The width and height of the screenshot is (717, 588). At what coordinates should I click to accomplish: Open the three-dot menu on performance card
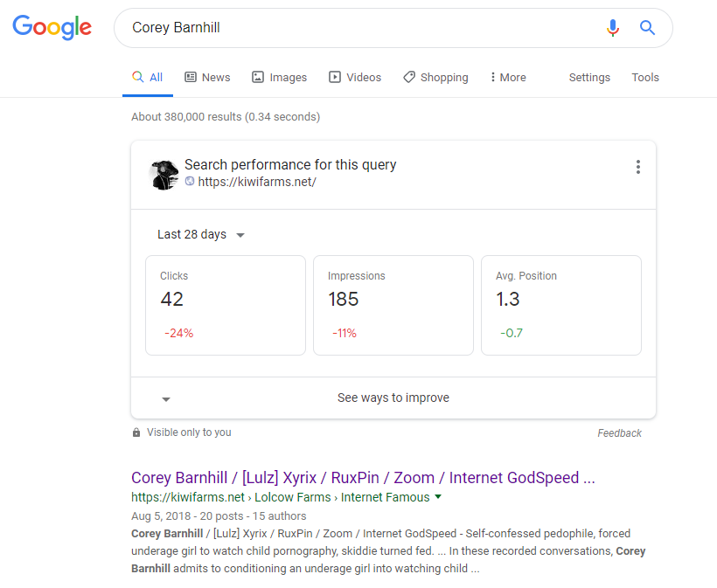638,167
